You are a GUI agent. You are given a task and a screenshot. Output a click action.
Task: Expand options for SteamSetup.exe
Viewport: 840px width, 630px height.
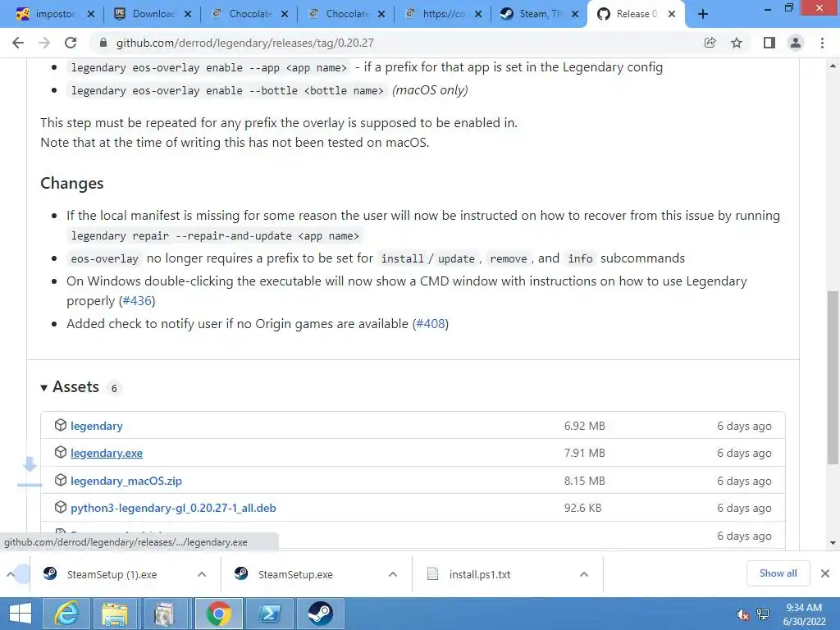393,574
